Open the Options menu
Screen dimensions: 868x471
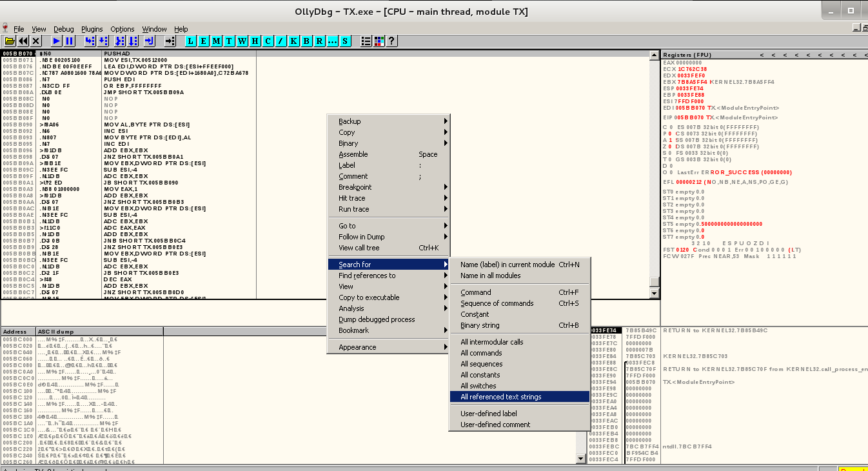coord(122,29)
